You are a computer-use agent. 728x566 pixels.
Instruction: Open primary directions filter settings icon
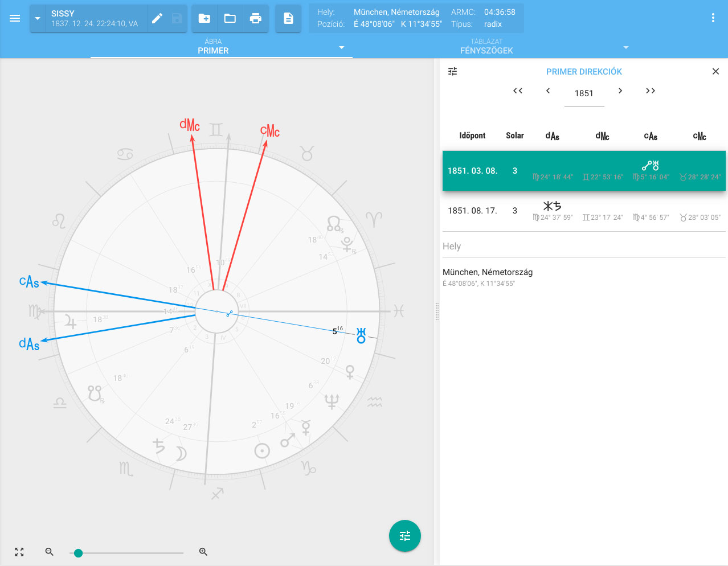(453, 72)
